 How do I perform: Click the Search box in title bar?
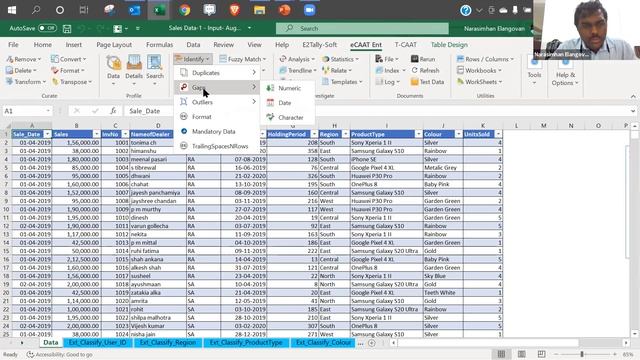click(x=362, y=29)
